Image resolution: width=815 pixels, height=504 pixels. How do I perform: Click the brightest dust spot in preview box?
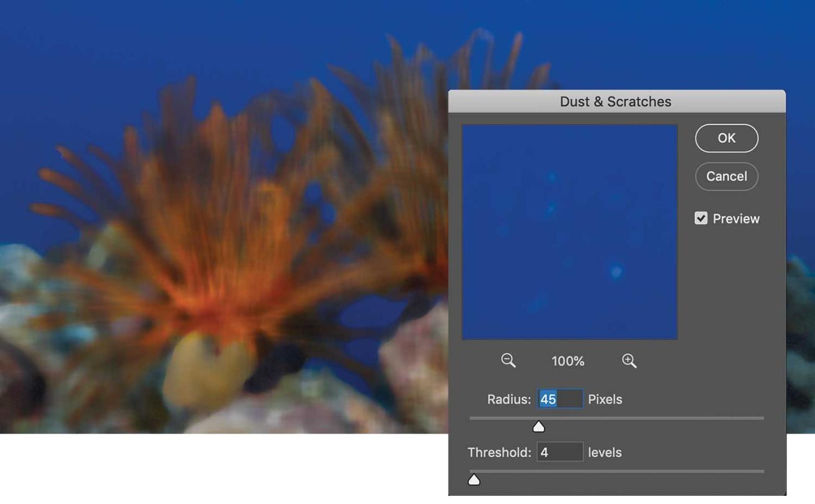tap(616, 271)
